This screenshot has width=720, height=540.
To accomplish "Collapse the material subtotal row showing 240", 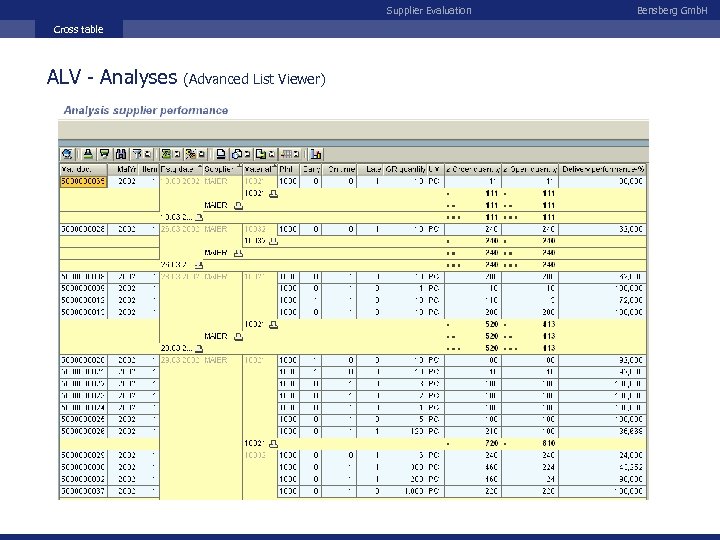I will [273, 241].
